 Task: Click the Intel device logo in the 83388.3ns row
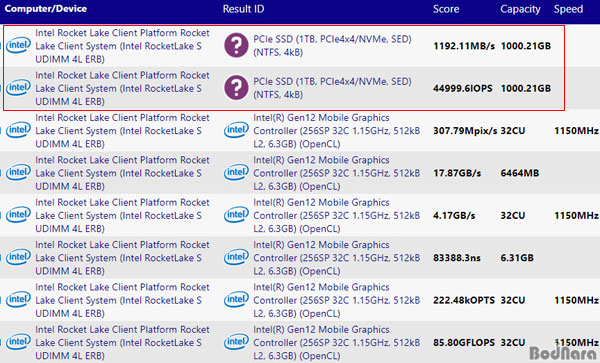click(x=18, y=257)
